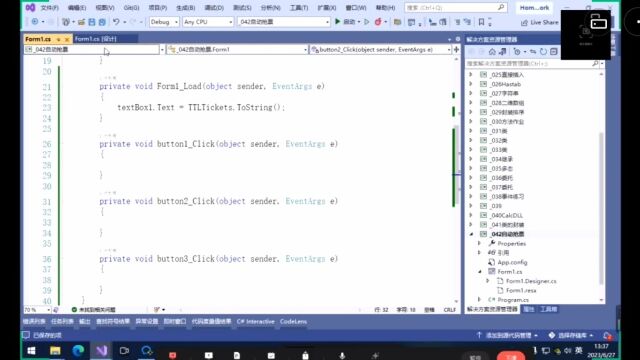Click the bookmark icon in the main toolbar
This screenshot has height=360, width=640.
481,22
